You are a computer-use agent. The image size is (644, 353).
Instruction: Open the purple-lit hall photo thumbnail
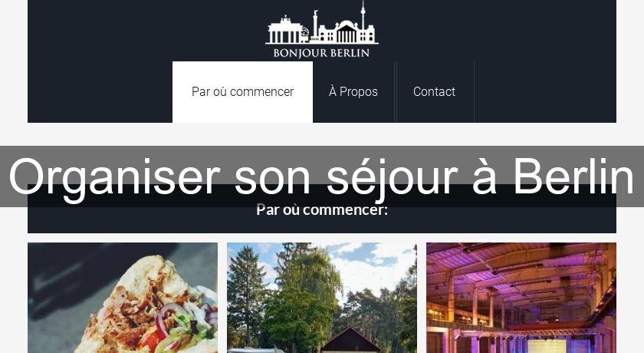521,298
